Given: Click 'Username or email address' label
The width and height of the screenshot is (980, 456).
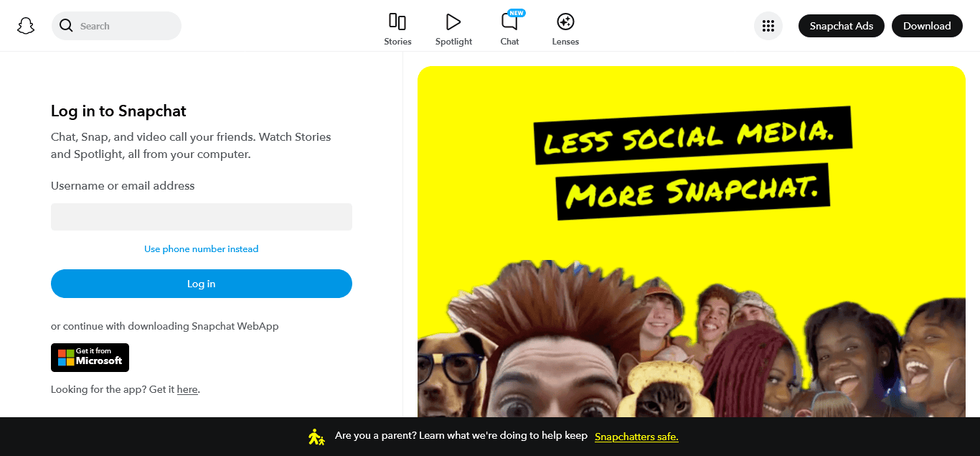Looking at the screenshot, I should [123, 185].
